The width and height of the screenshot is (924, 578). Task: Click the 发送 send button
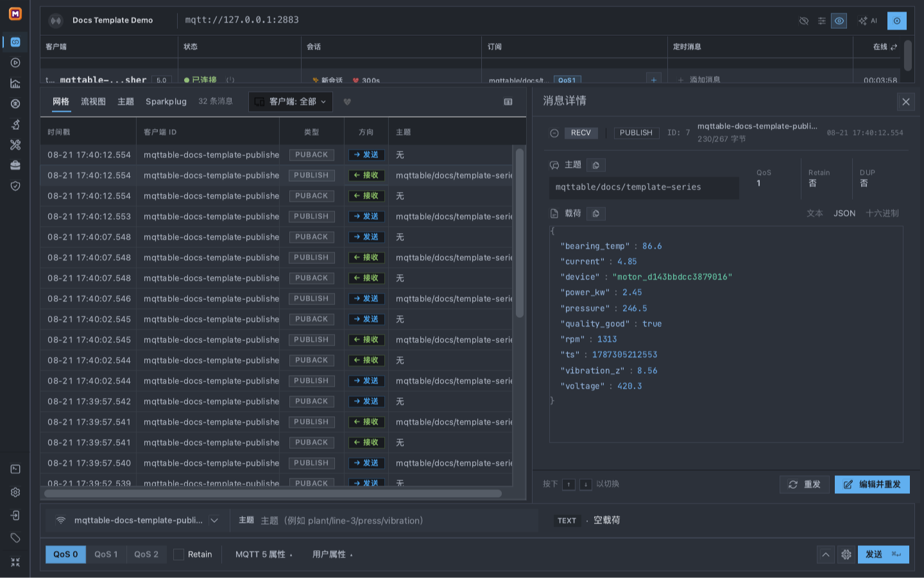(884, 554)
